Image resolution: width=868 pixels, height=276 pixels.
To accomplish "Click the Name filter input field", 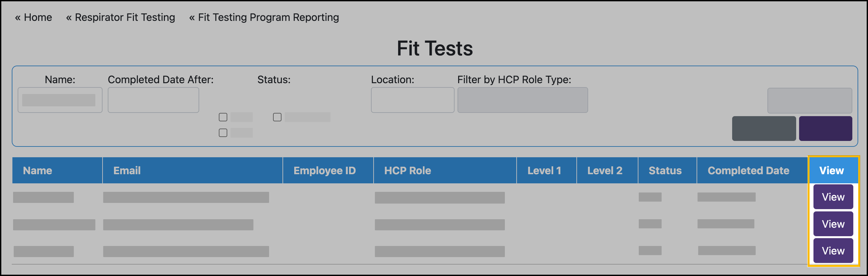I will pyautogui.click(x=60, y=100).
